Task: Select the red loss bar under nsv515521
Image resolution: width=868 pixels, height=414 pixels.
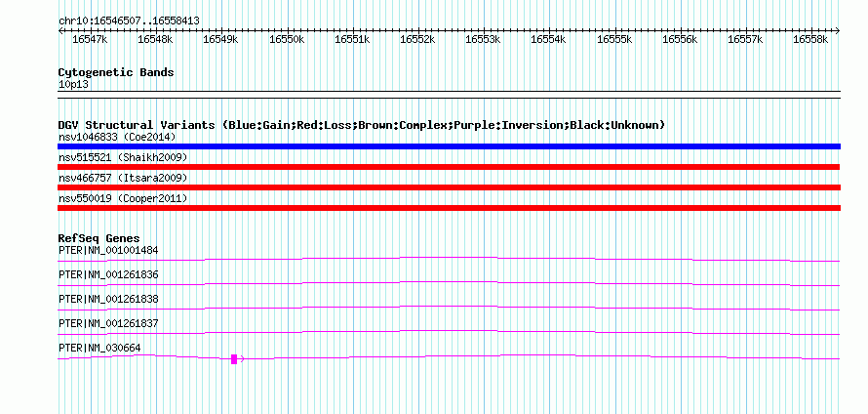Action: pos(449,167)
